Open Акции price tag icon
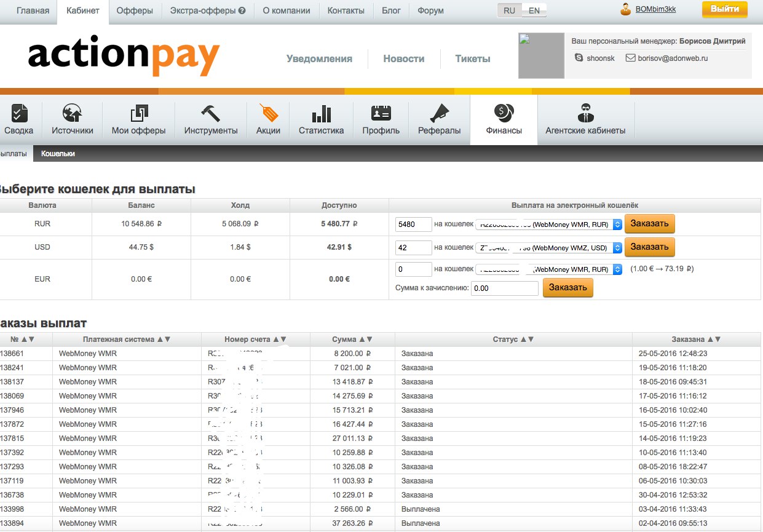The width and height of the screenshot is (763, 532). point(269,114)
